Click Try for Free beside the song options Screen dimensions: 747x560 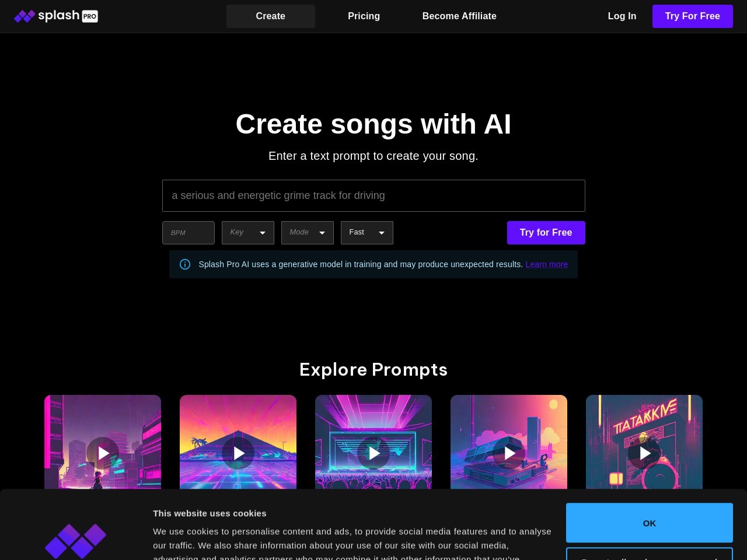(546, 233)
